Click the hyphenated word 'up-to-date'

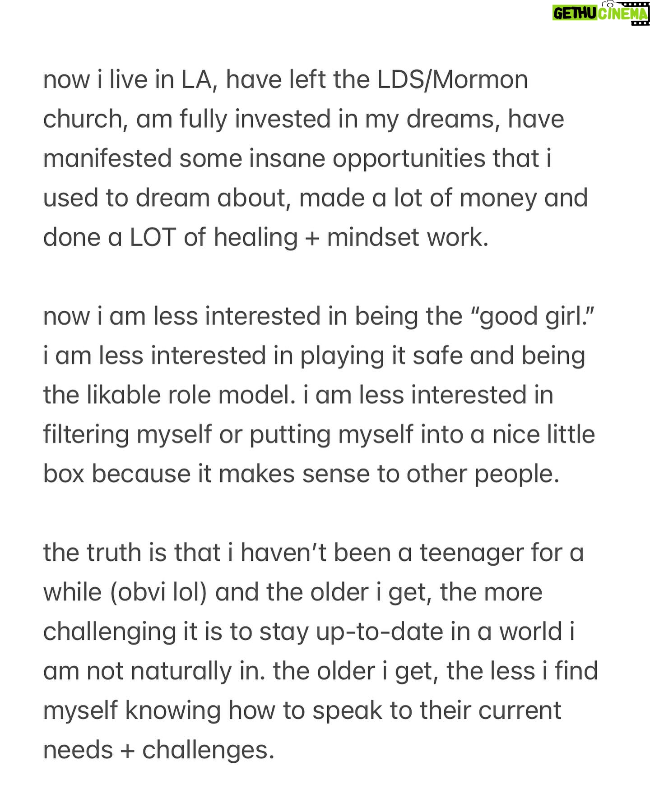coord(380,632)
